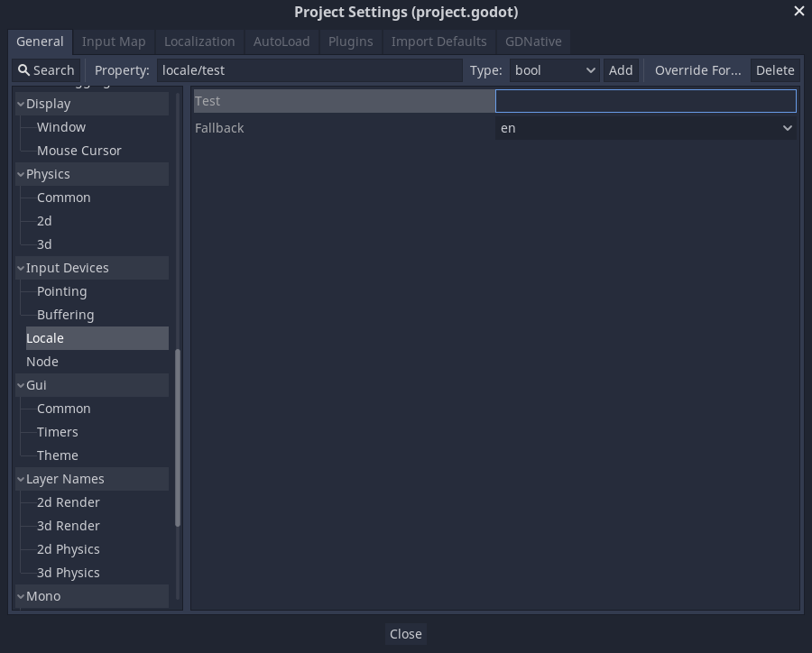Collapse the Gui category chevron
This screenshot has width=812, height=653.
click(21, 385)
